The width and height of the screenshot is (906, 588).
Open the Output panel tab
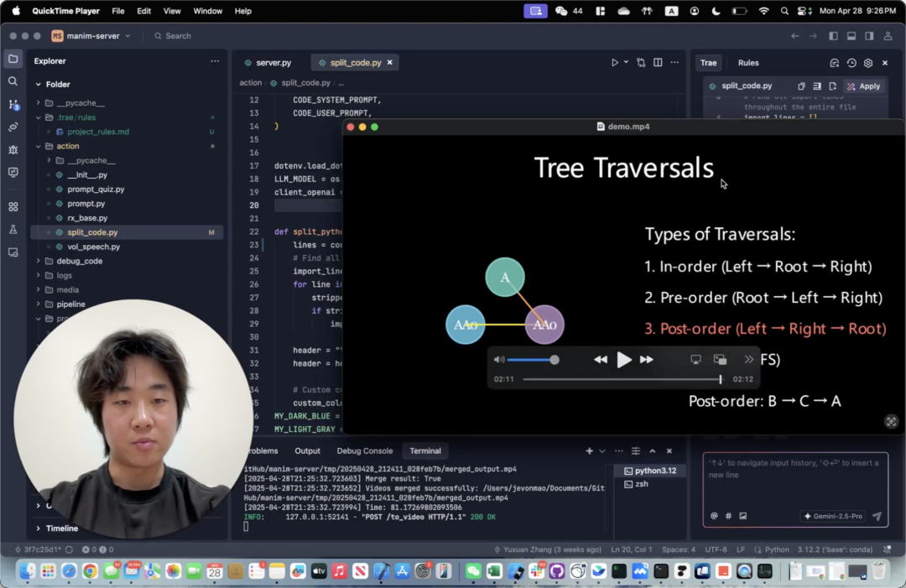point(307,451)
